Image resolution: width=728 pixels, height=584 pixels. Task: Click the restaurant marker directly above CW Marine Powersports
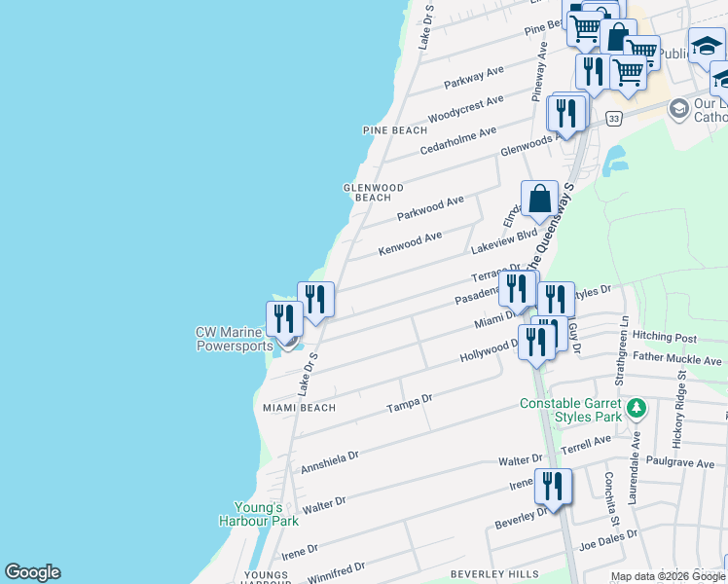pyautogui.click(x=284, y=321)
